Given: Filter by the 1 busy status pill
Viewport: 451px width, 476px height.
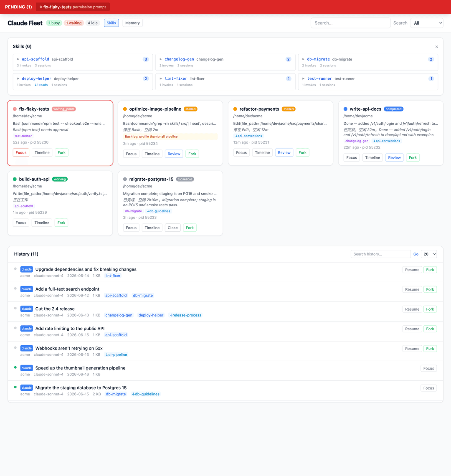Looking at the screenshot, I should pyautogui.click(x=54, y=23).
